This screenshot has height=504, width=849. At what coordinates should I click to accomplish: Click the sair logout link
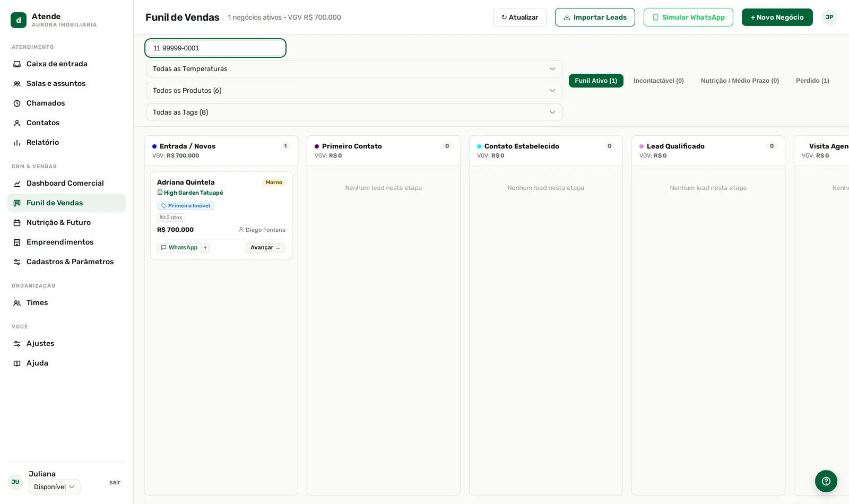(115, 483)
